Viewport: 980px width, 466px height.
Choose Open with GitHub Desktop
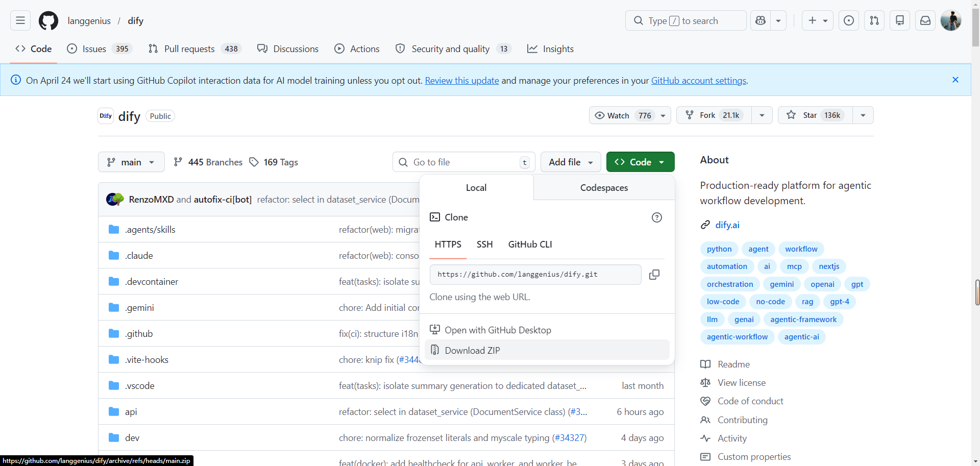(x=547, y=330)
